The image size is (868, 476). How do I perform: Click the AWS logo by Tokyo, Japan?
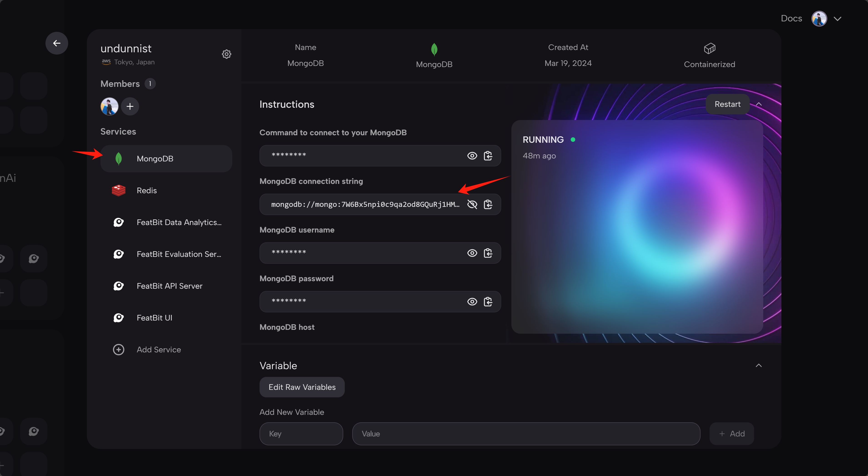(106, 62)
